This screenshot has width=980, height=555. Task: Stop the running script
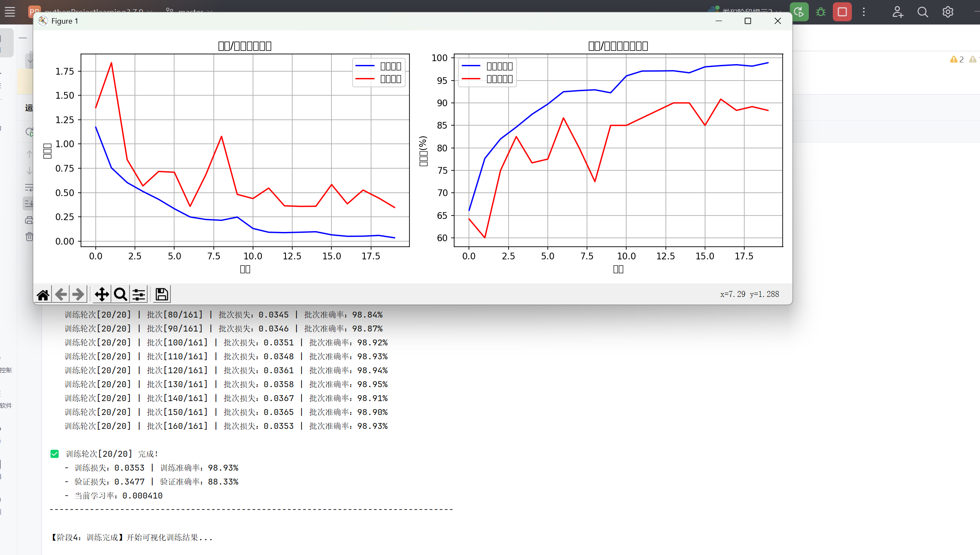click(842, 12)
